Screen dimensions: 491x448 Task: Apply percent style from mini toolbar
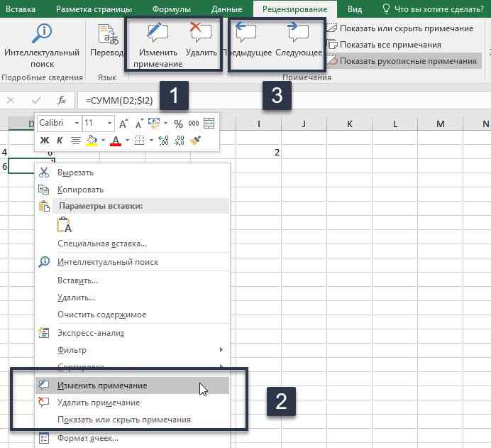click(179, 124)
